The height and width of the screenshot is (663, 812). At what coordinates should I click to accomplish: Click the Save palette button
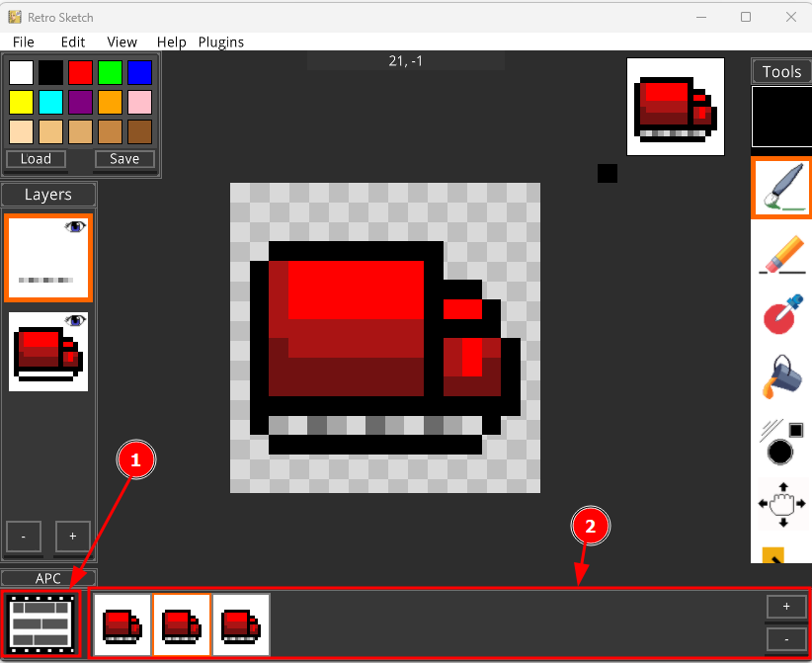(124, 159)
